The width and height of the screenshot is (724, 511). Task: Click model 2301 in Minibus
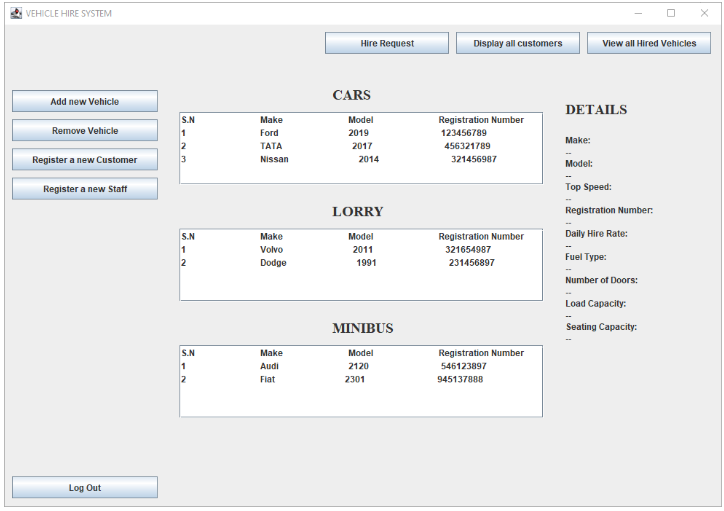point(355,379)
